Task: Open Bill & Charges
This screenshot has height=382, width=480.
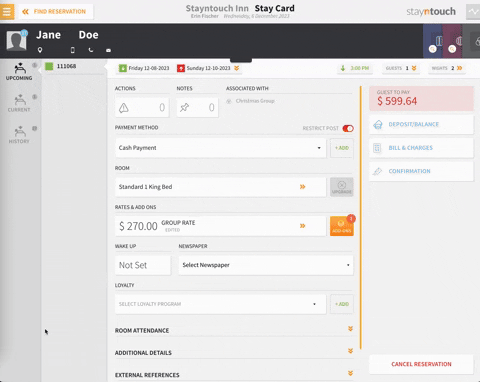Action: point(421,148)
